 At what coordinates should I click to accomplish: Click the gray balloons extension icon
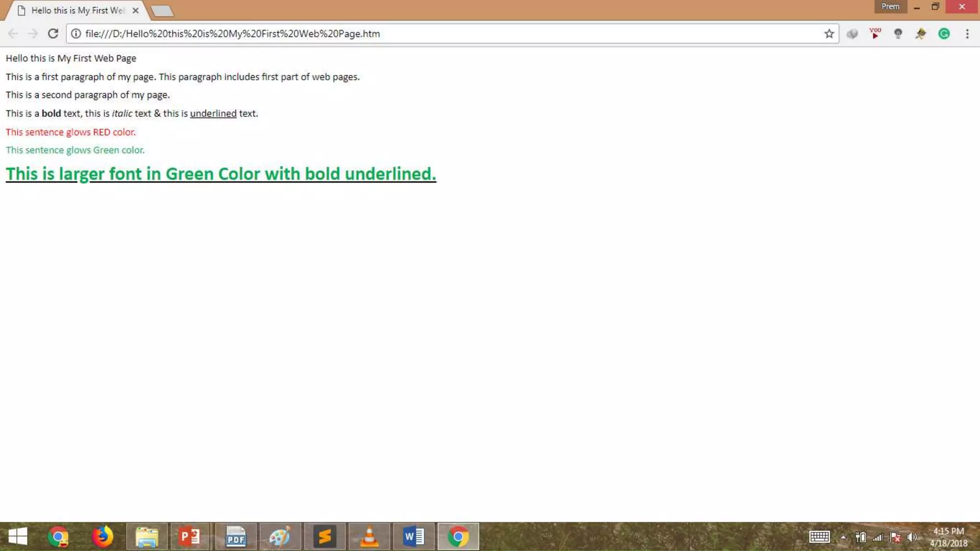[852, 33]
